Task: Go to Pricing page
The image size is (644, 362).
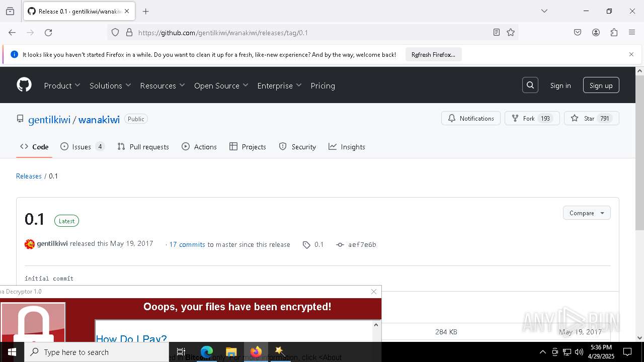Action: (x=323, y=85)
